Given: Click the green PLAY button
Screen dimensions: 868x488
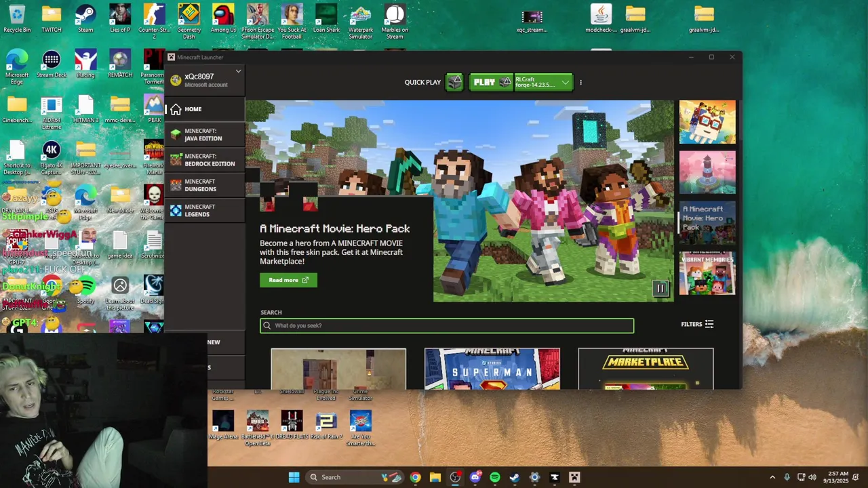Looking at the screenshot, I should tap(492, 82).
